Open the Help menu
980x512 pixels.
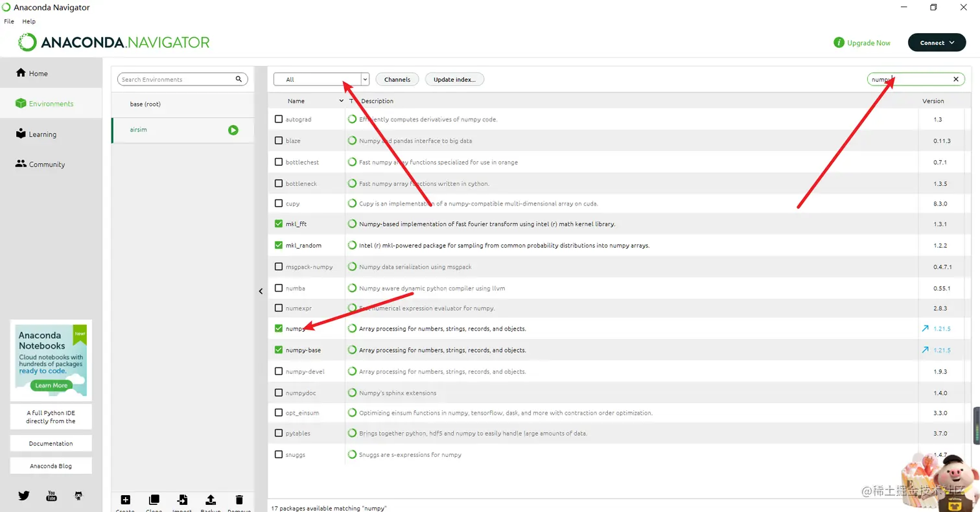(29, 21)
